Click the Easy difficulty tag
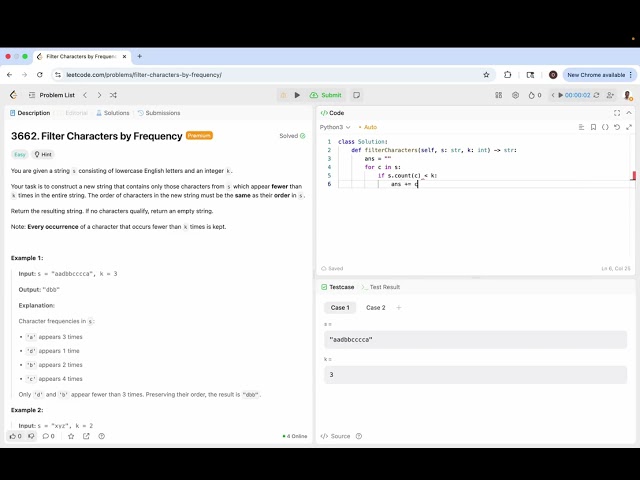This screenshot has height=480, width=640. [20, 154]
